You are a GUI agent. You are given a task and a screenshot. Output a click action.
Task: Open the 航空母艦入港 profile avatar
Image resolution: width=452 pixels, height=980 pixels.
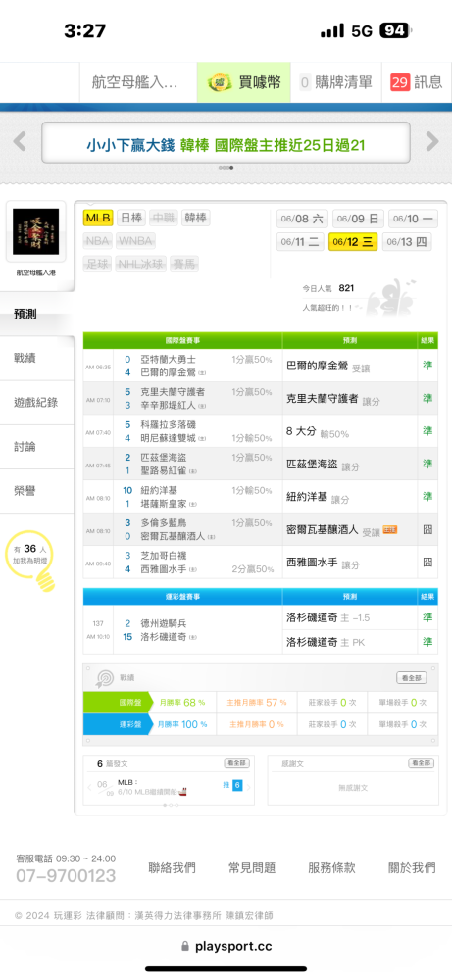(x=35, y=231)
